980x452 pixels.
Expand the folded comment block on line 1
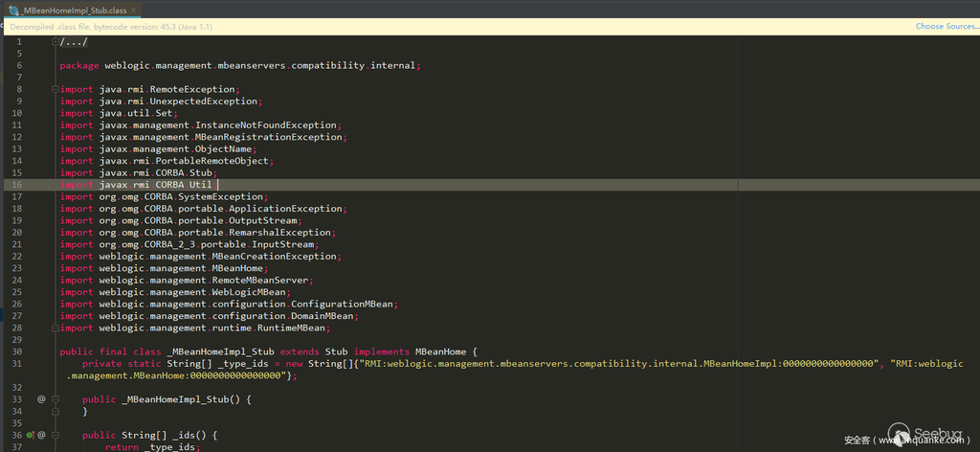click(x=55, y=42)
